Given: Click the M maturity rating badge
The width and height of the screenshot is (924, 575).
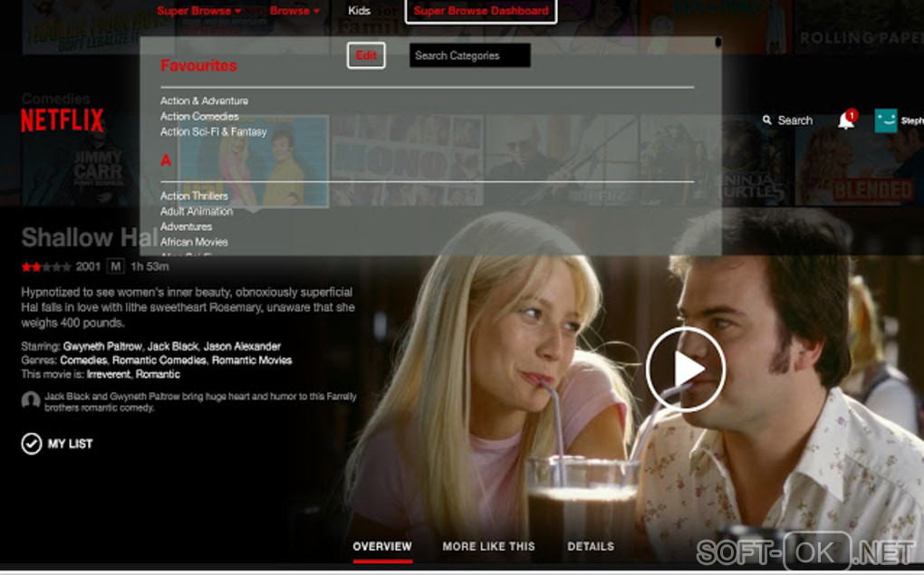Looking at the screenshot, I should pos(116,267).
